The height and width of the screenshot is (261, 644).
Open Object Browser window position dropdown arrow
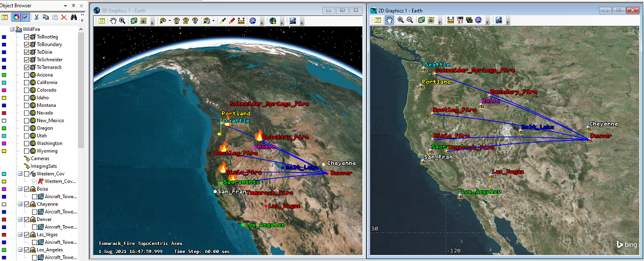coord(66,6)
